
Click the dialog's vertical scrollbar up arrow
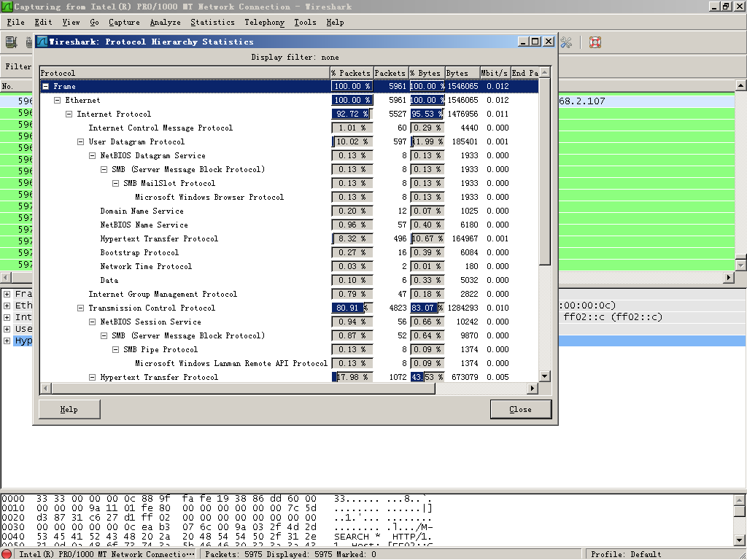tap(545, 72)
